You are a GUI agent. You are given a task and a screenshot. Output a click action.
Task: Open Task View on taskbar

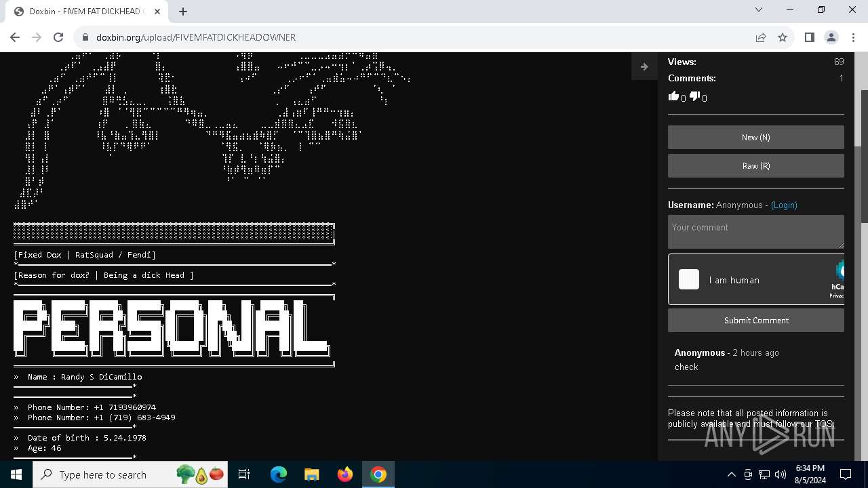[x=244, y=474]
